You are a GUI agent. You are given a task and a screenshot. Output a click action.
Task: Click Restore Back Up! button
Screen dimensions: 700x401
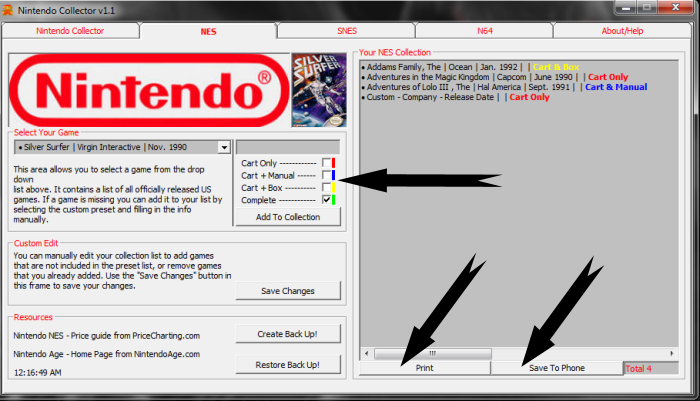pyautogui.click(x=288, y=365)
